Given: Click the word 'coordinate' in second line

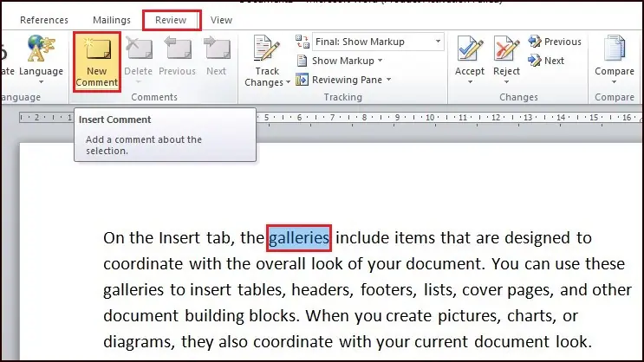Looking at the screenshot, I should point(143,264).
